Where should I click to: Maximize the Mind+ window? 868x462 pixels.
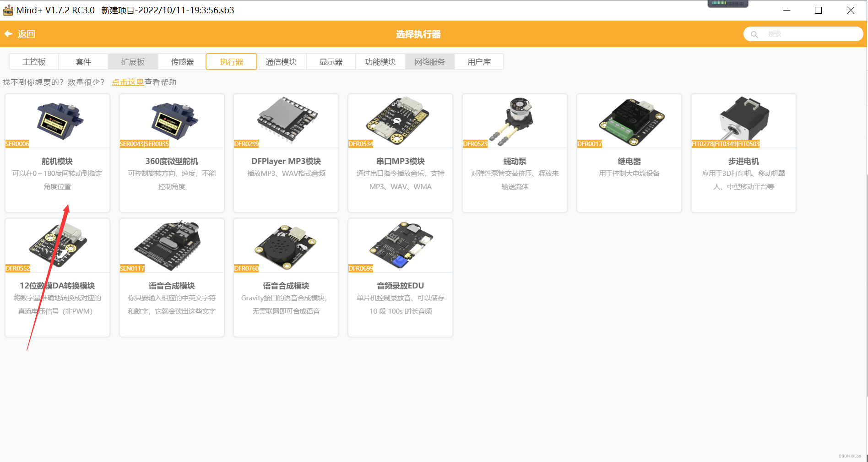(x=819, y=10)
